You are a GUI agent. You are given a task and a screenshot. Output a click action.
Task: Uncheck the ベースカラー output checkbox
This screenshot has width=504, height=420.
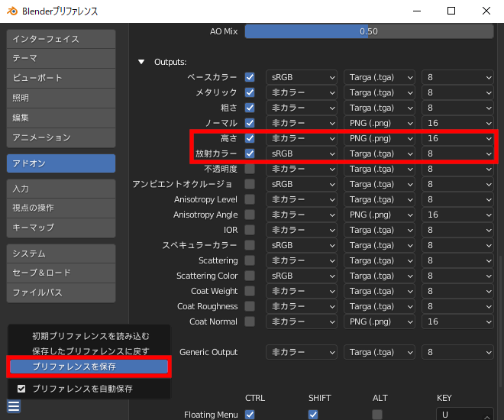[250, 77]
